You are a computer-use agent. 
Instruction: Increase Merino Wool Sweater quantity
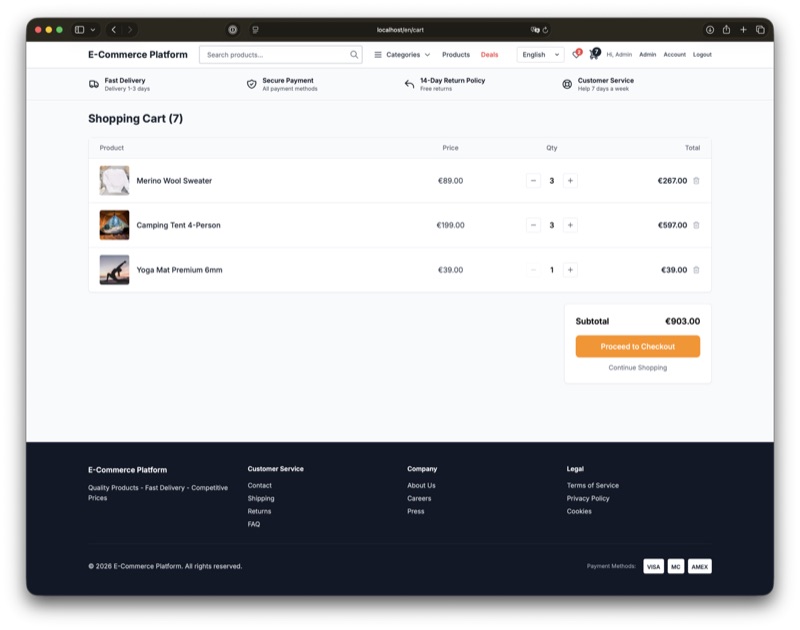click(570, 181)
